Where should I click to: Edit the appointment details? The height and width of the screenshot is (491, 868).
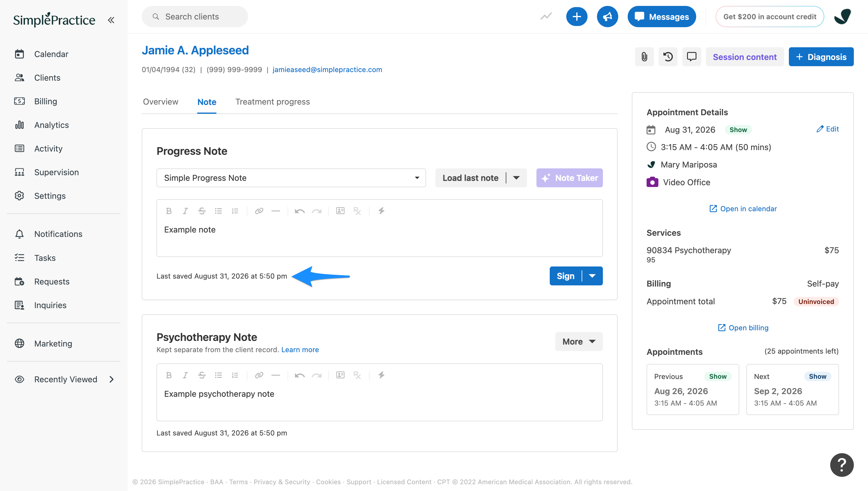coord(828,129)
